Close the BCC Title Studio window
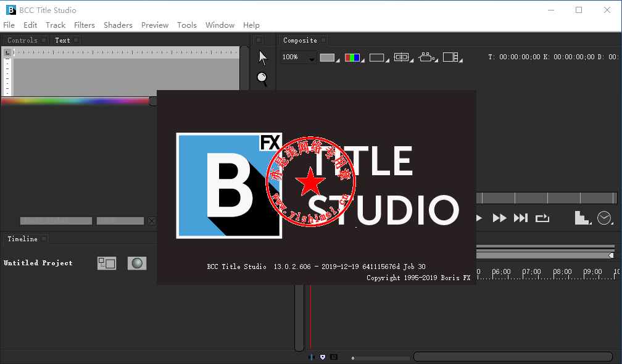This screenshot has width=622, height=364. pos(607,10)
